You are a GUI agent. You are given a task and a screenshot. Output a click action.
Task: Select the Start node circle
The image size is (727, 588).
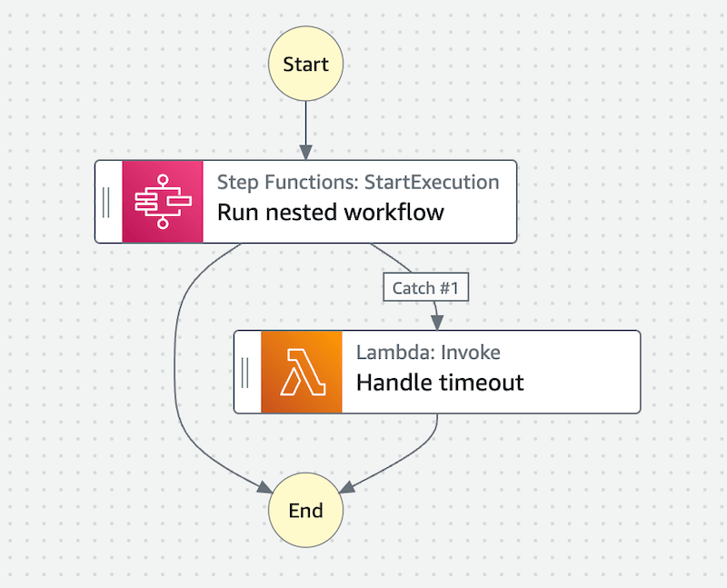305,65
